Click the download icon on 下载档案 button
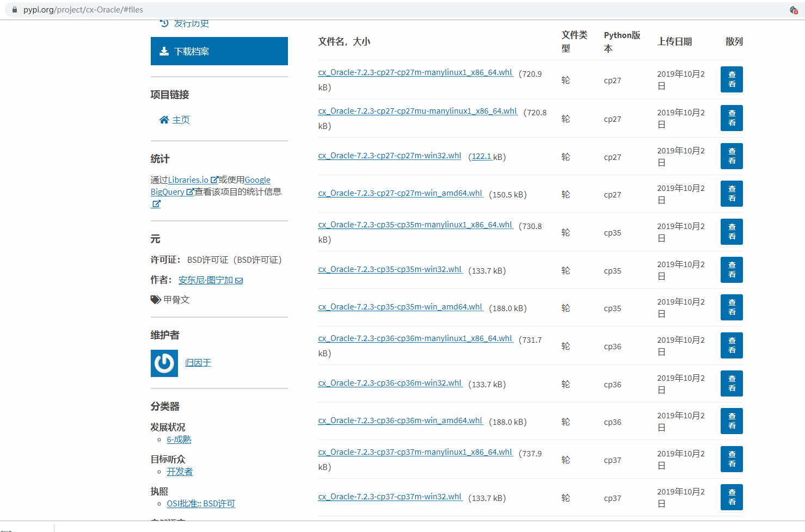805x532 pixels. [x=164, y=51]
